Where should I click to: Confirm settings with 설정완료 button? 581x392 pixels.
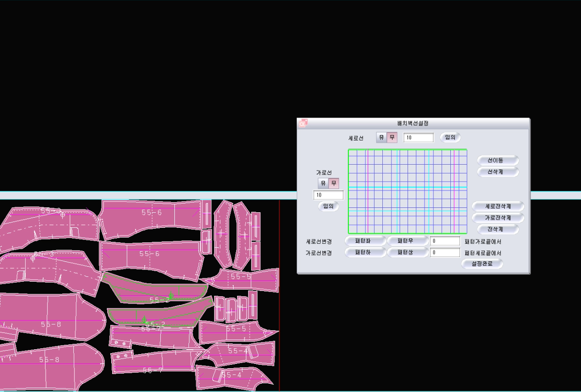pos(482,264)
